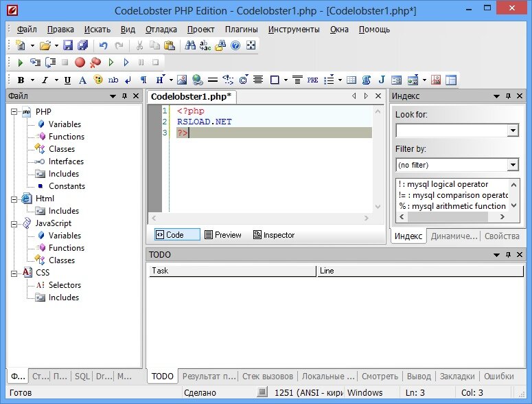
Task: Collapse the JavaScript tree node
Action: (x=14, y=224)
